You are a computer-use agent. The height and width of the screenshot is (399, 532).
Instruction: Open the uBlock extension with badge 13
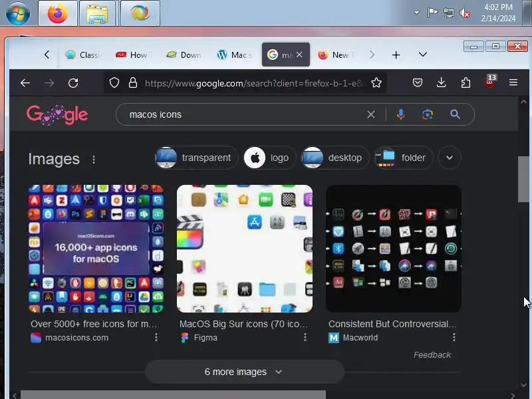[489, 82]
